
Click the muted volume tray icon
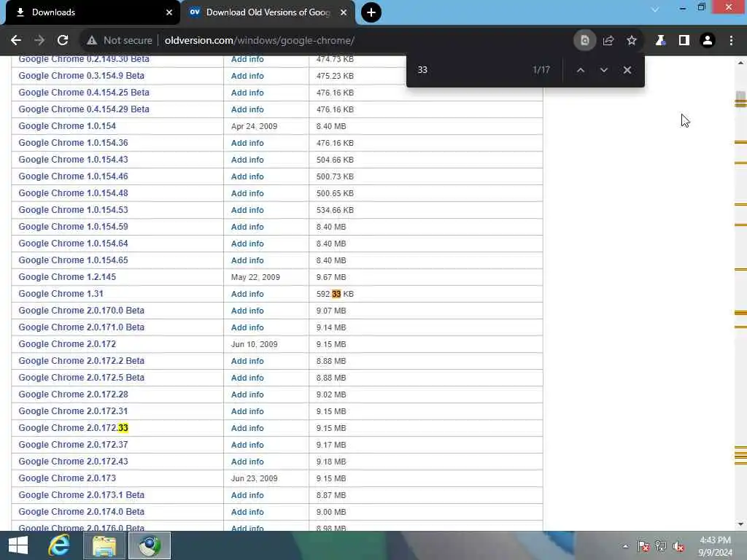click(x=678, y=546)
